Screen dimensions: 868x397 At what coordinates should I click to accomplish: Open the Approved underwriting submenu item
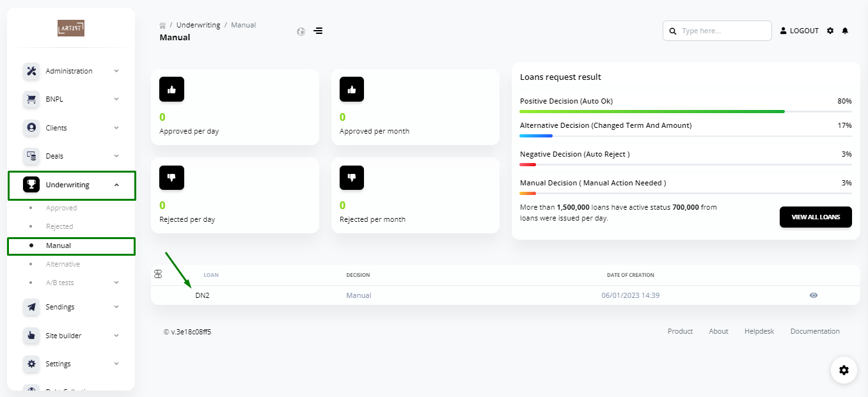click(x=61, y=208)
